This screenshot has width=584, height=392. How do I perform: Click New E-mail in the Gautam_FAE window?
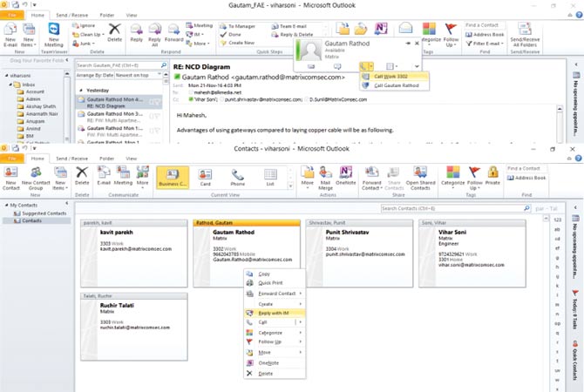pyautogui.click(x=10, y=35)
